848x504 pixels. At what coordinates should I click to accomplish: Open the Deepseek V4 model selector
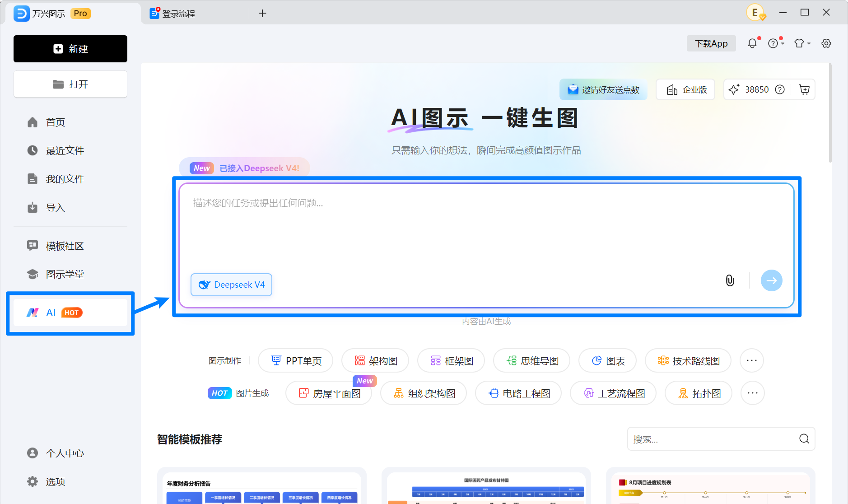coord(231,285)
